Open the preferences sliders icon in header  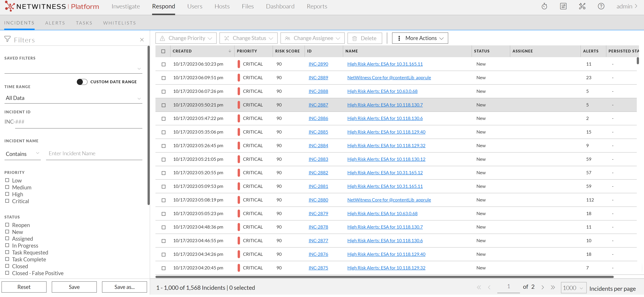click(x=563, y=7)
